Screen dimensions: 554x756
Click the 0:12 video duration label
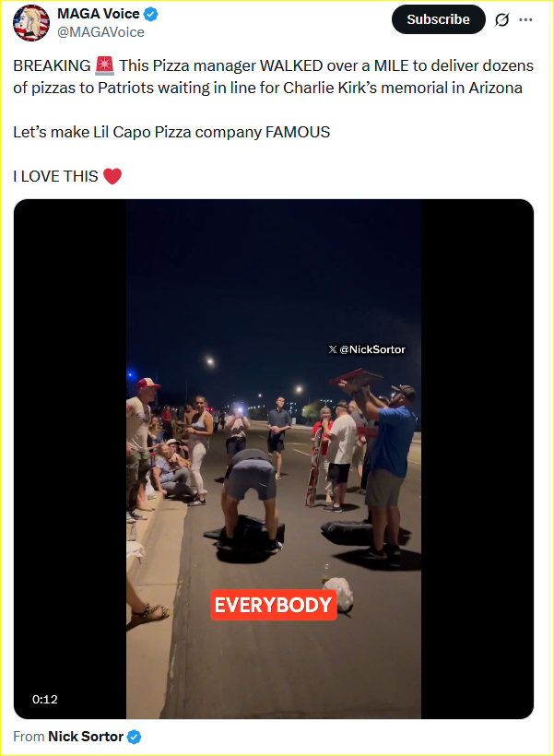pos(45,699)
